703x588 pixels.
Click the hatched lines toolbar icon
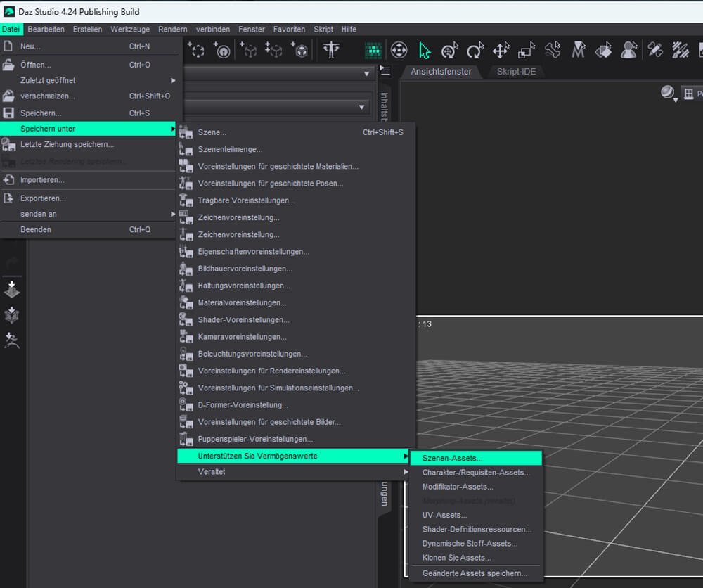[x=680, y=50]
